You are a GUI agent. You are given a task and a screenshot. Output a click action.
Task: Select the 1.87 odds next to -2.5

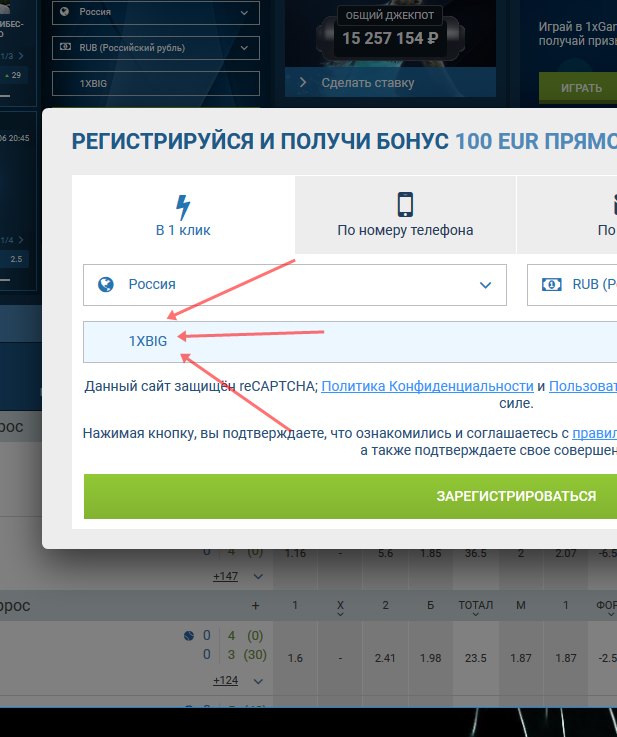pyautogui.click(x=566, y=658)
